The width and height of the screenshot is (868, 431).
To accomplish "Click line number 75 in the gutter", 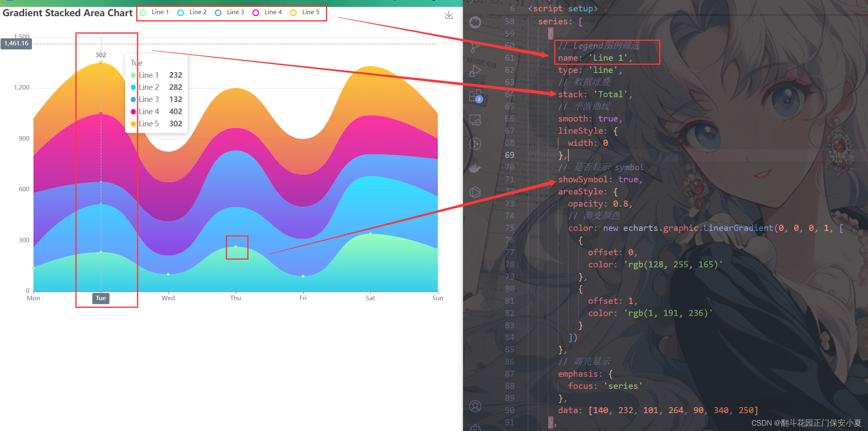I will (x=509, y=228).
